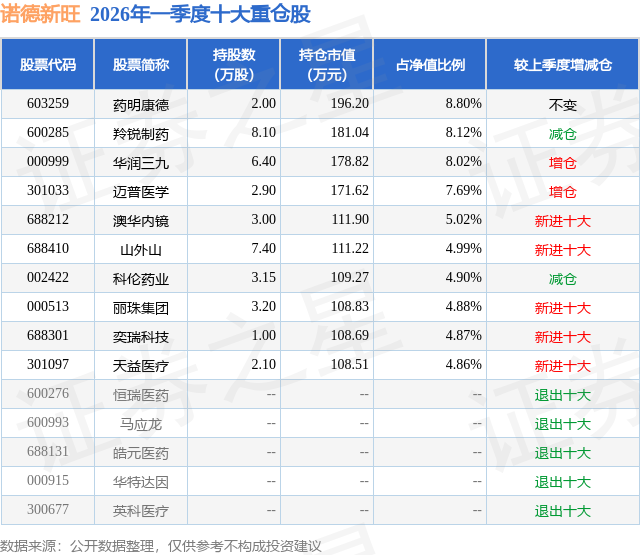Click net value ratio 4.87%
The image size is (640, 555).
pos(463,335)
